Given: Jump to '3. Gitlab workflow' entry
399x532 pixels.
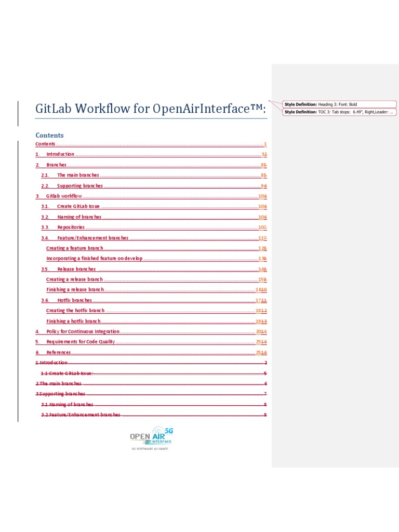Looking at the screenshot, I should (151, 196).
